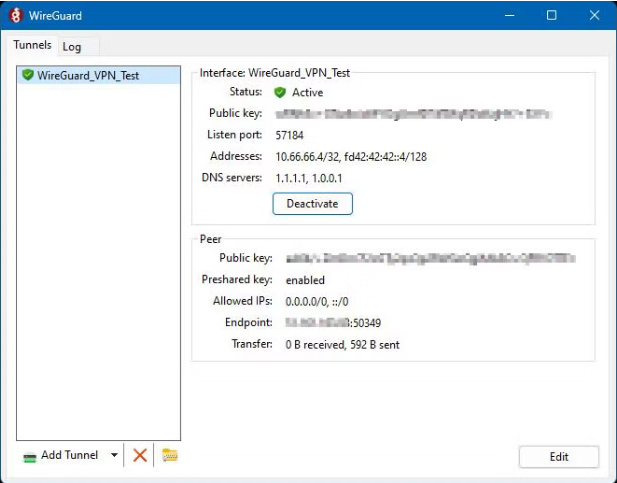This screenshot has width=617, height=483.
Task: Minimize the WireGuard window
Action: [510, 15]
